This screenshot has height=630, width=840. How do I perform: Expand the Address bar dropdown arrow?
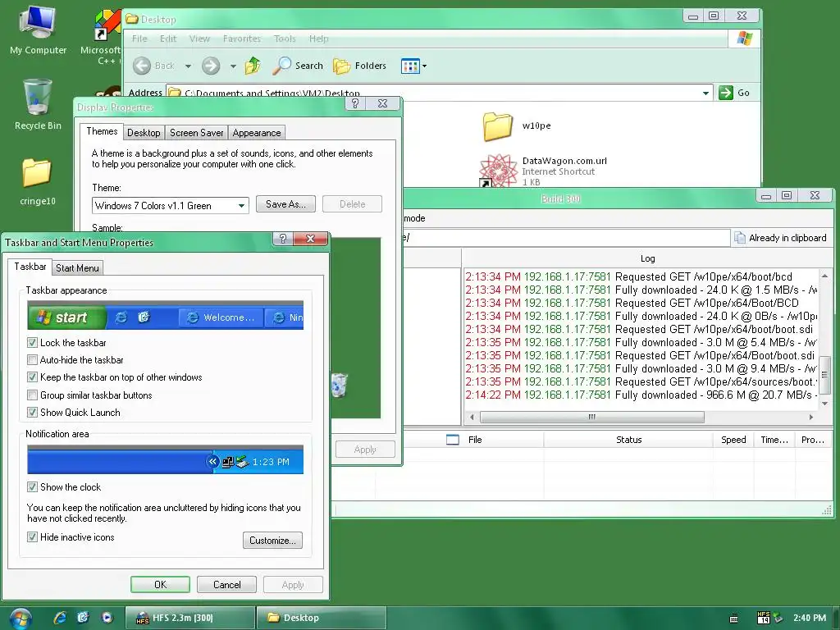coord(706,93)
